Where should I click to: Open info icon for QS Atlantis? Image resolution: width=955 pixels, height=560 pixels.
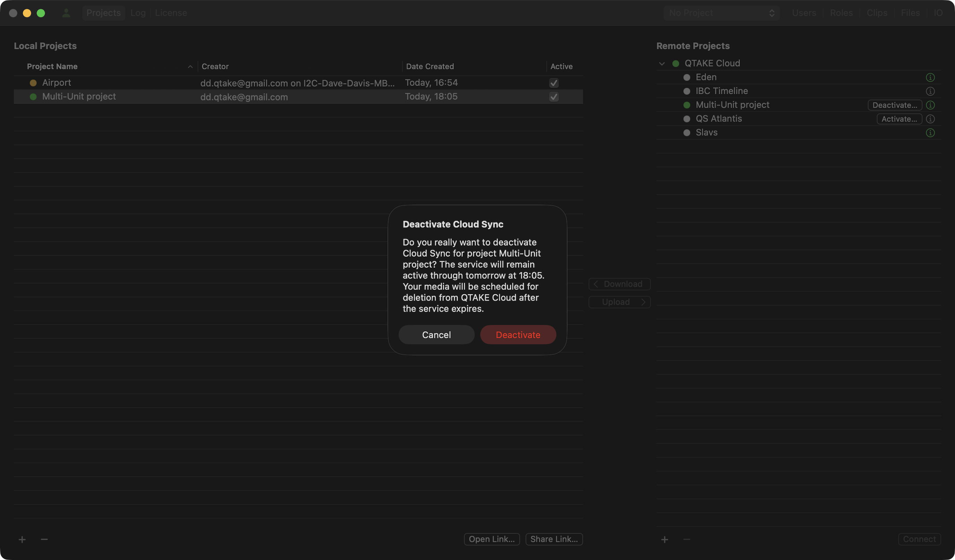pyautogui.click(x=930, y=119)
